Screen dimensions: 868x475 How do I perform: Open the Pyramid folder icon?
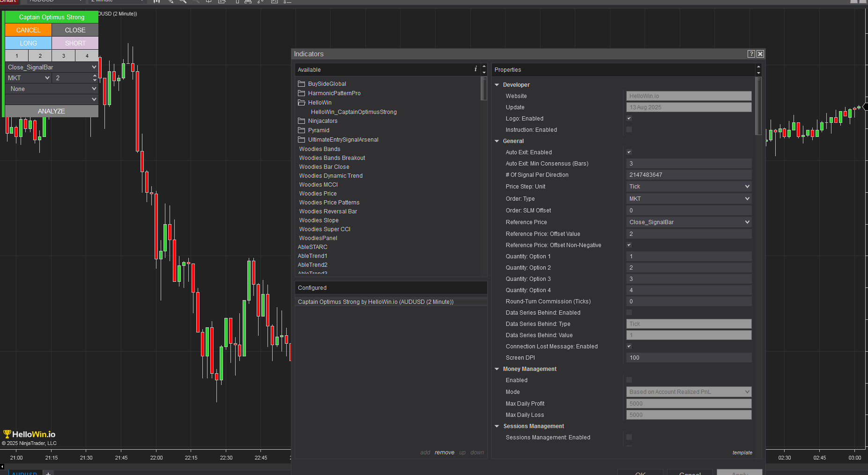point(302,130)
